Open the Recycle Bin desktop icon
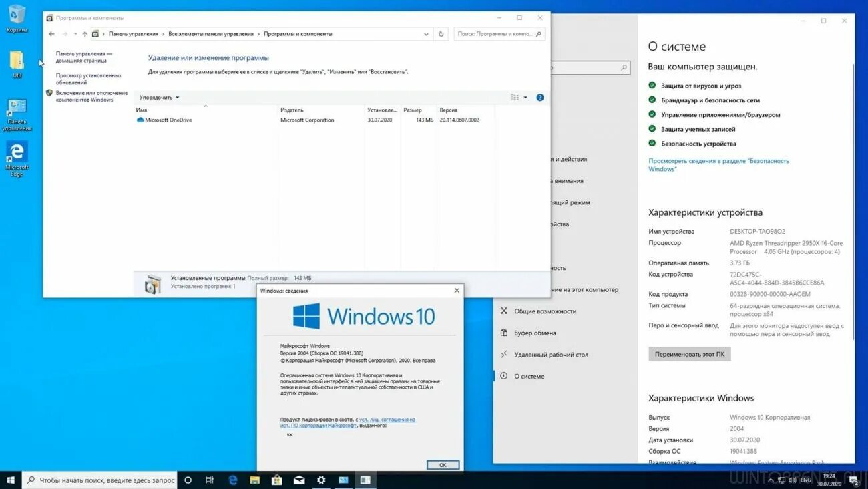Image resolution: width=868 pixels, height=489 pixels. click(x=17, y=18)
